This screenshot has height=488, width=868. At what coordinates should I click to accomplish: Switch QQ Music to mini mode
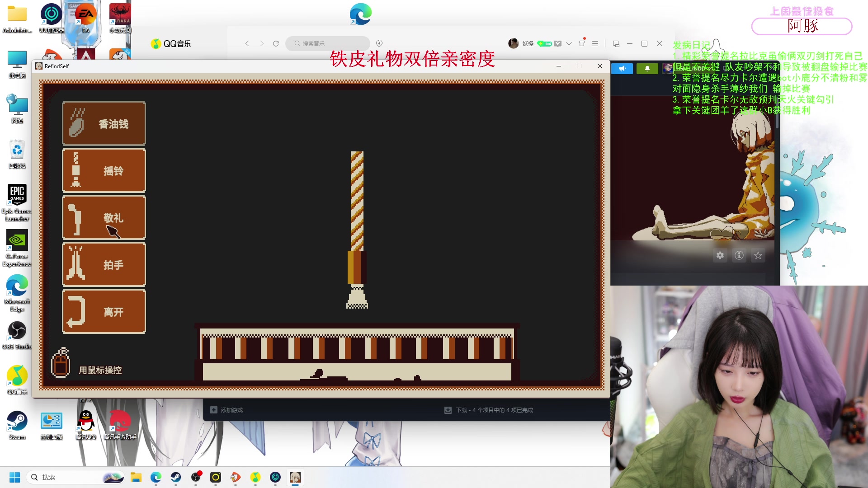(x=616, y=44)
